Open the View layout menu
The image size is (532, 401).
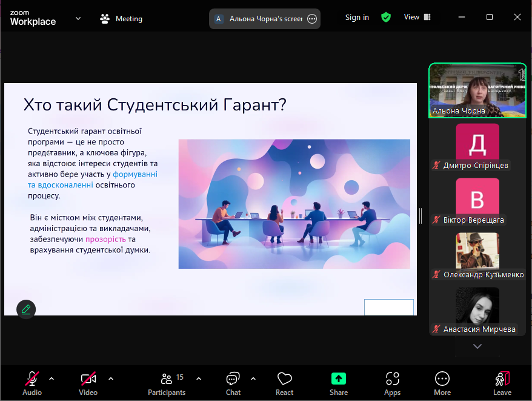417,18
